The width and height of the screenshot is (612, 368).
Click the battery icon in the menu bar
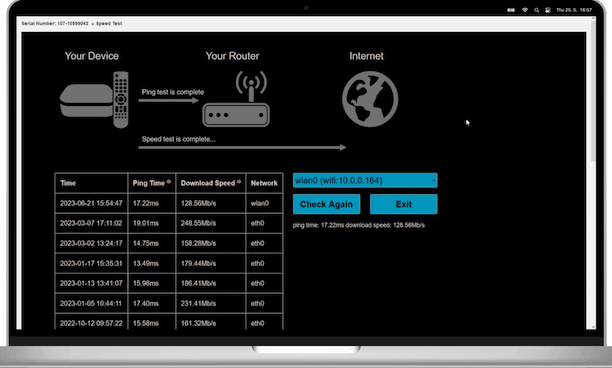click(511, 10)
